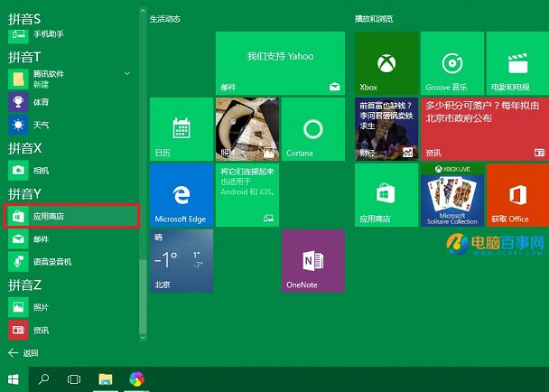549x392 pixels.
Task: Click the 返回 back button
Action: tap(23, 353)
